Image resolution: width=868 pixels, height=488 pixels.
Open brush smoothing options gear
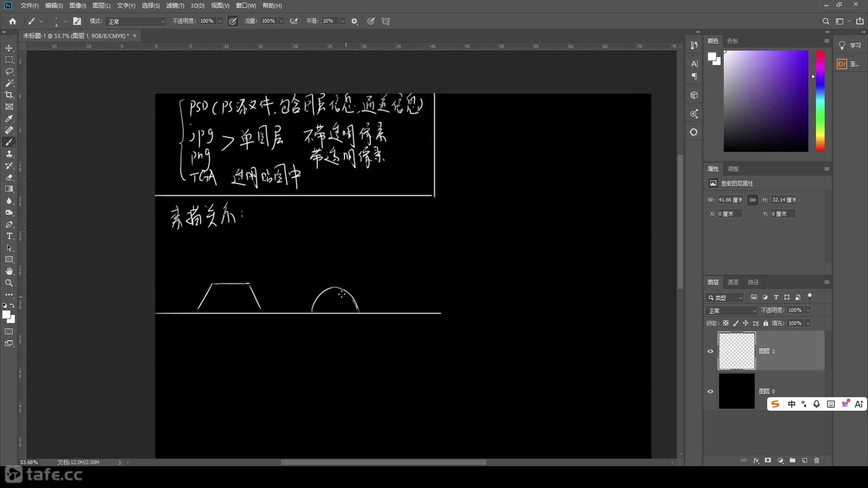tap(354, 21)
